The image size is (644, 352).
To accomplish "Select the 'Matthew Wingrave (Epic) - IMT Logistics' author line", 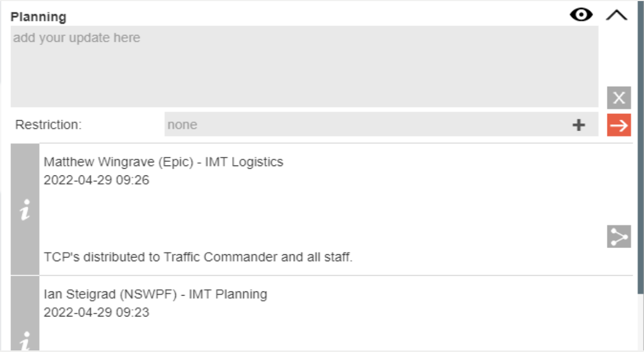I will [x=163, y=162].
